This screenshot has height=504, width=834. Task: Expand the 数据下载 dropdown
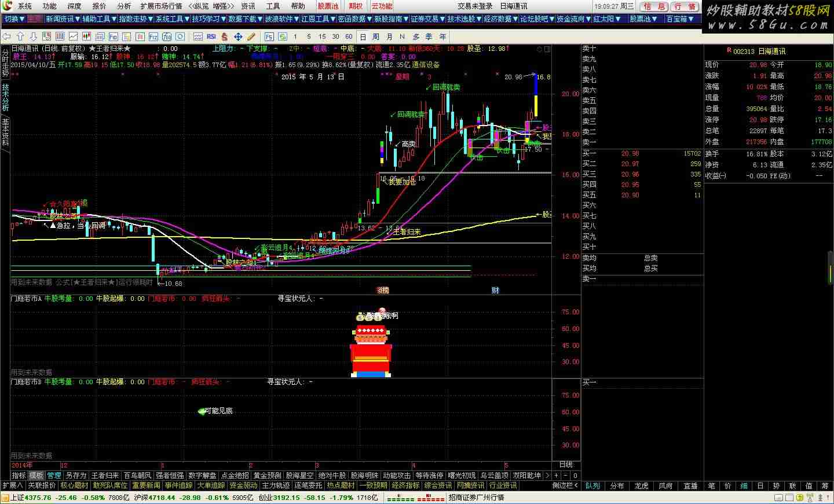click(246, 19)
